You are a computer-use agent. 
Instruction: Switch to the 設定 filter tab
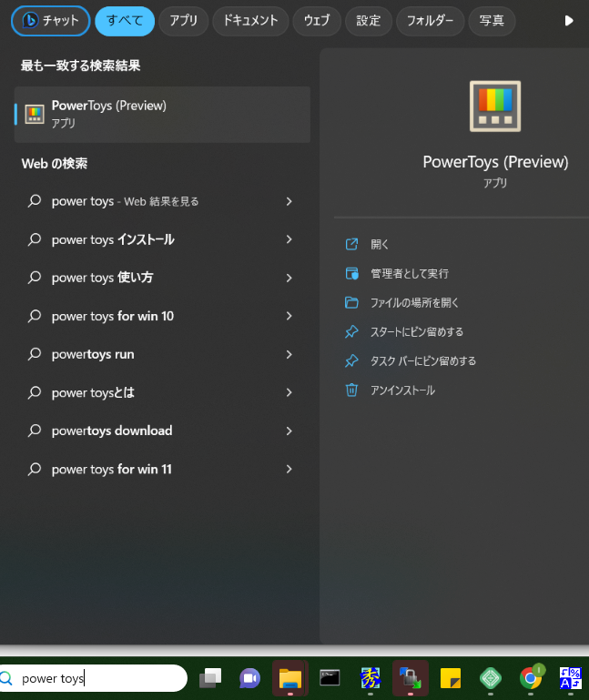369,21
